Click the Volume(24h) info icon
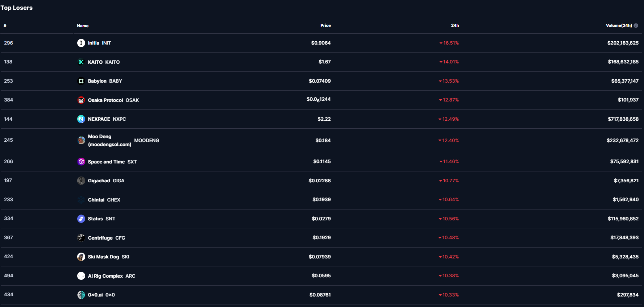 click(x=636, y=26)
